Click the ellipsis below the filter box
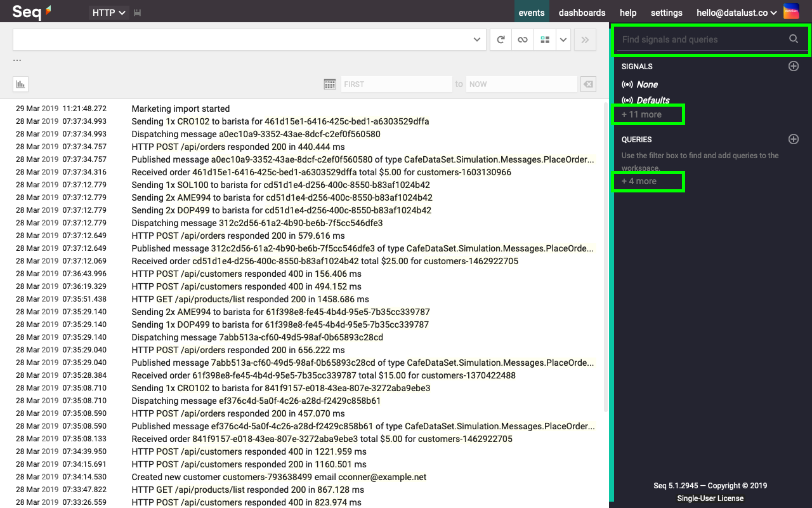Screen dimensions: 812x508 [17, 60]
